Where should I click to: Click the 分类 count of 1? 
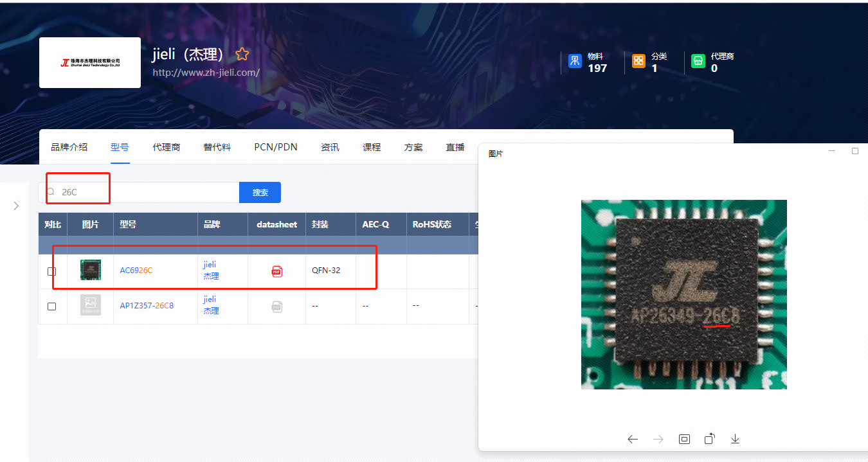coord(655,68)
